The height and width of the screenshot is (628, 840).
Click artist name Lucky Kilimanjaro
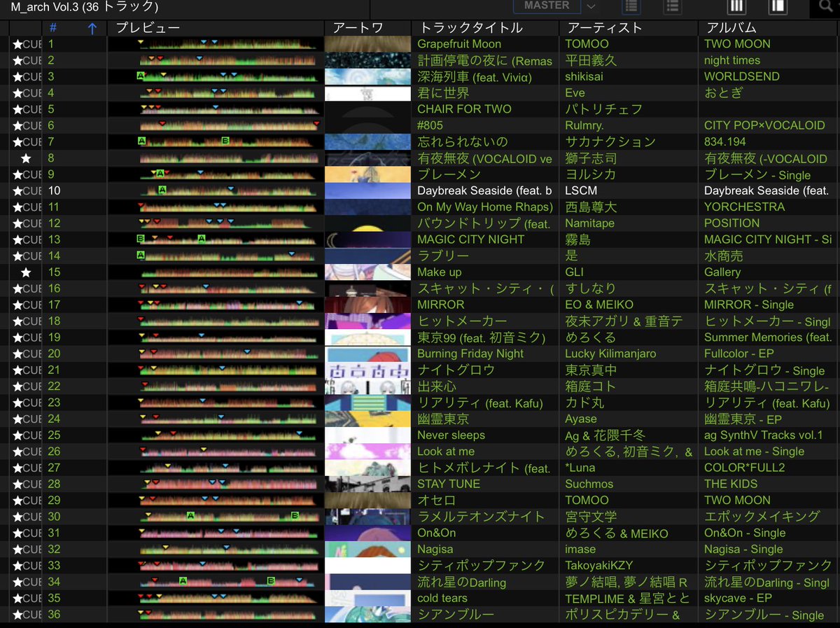610,354
